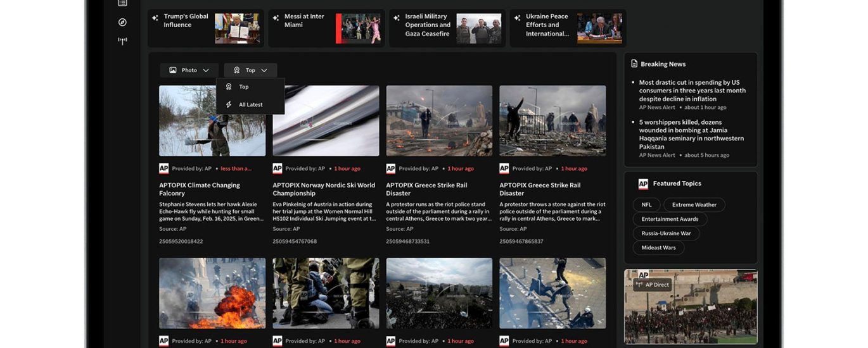Image resolution: width=868 pixels, height=348 pixels.
Task: Open the compass Explore sidebar icon
Action: 122,22
